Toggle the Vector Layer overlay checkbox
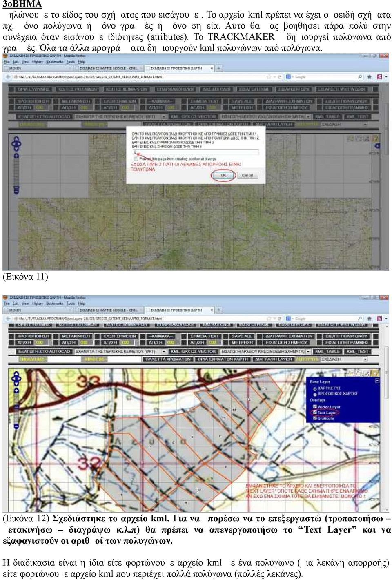 315,407
